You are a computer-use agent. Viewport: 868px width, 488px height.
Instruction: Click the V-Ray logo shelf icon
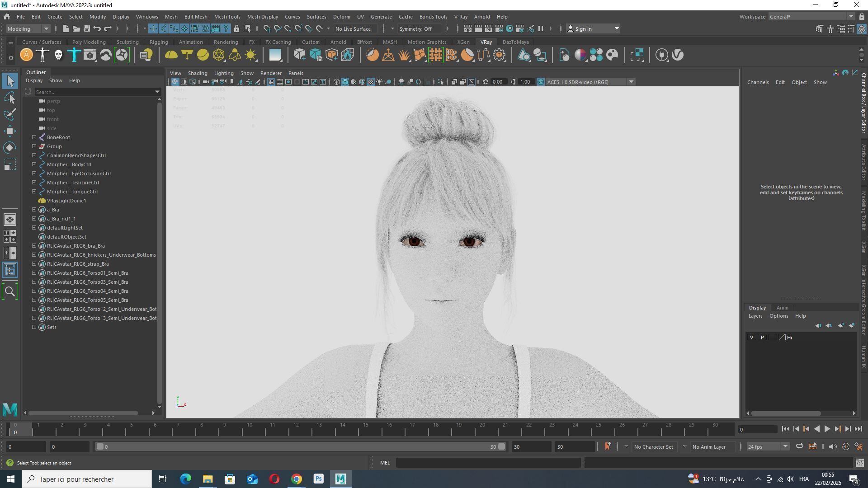coord(678,55)
